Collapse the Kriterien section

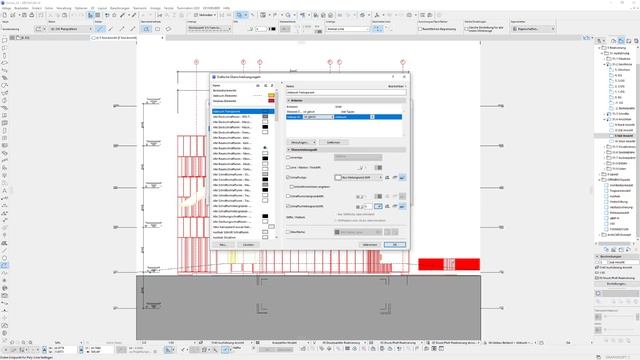coord(289,100)
